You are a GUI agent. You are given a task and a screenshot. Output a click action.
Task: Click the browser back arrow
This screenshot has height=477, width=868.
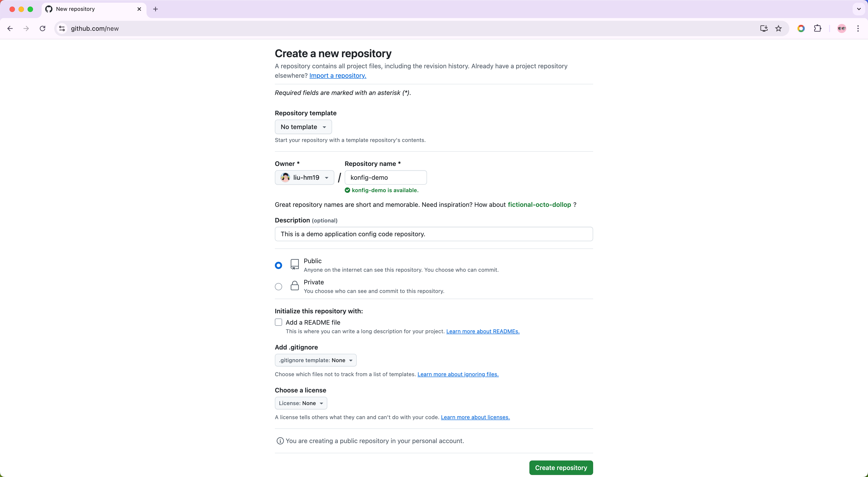point(10,29)
